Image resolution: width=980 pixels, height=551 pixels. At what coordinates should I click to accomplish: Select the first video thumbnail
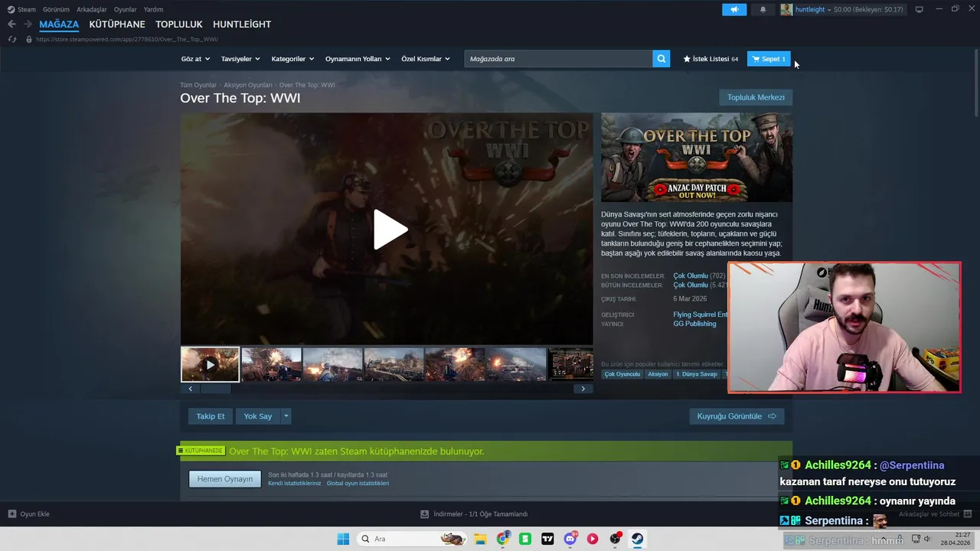pos(210,364)
